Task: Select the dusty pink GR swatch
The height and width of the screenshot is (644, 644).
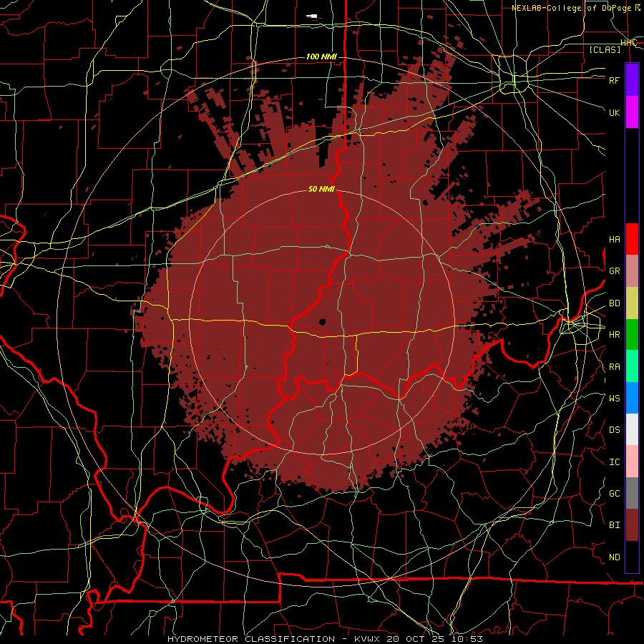Action: click(x=632, y=271)
